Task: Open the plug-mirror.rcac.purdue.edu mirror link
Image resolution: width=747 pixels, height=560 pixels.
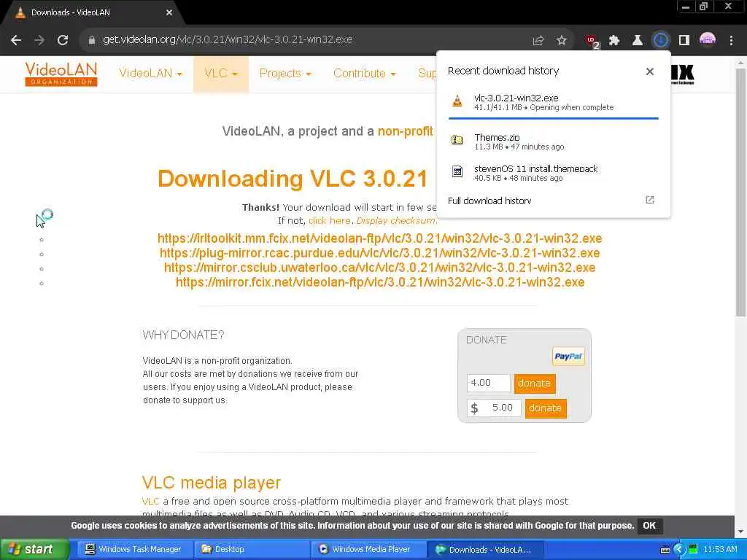Action: pos(379,253)
